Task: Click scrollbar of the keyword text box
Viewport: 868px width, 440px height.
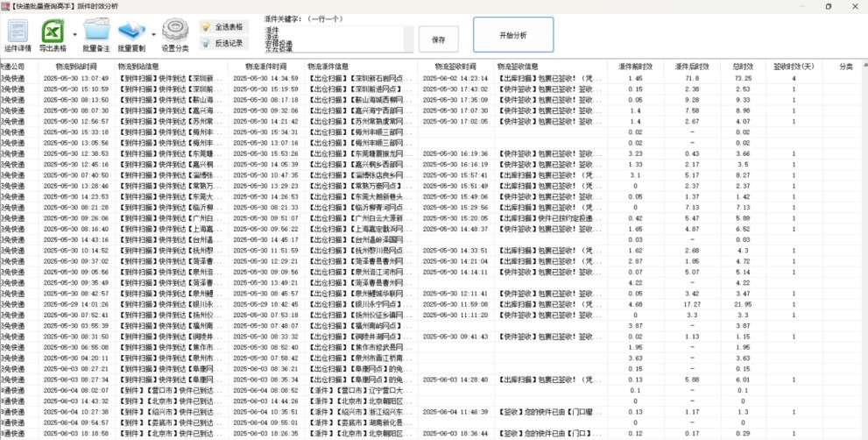Action: (x=408, y=39)
